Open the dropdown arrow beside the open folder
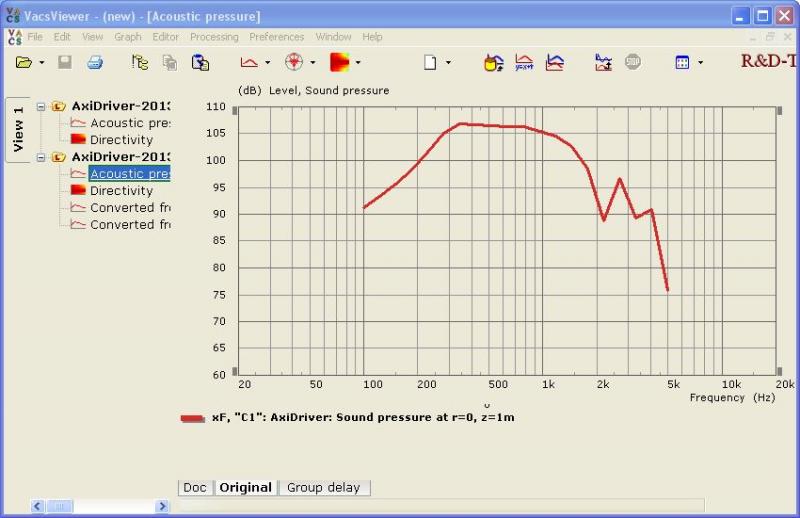Viewport: 800px width, 518px height. click(x=42, y=63)
